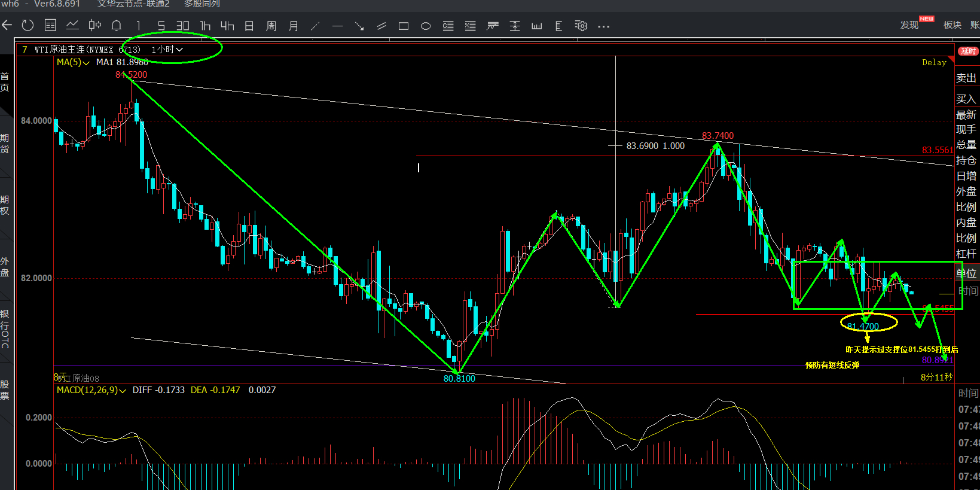980x490 pixels.
Task: Click the WTI原油主连 contract title
Action: 87,50
